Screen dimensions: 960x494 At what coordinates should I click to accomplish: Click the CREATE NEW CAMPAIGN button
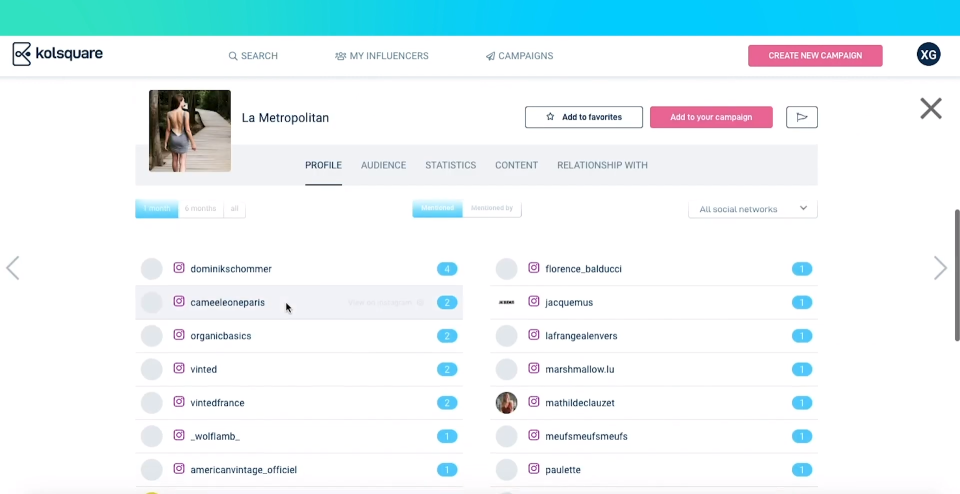[815, 56]
